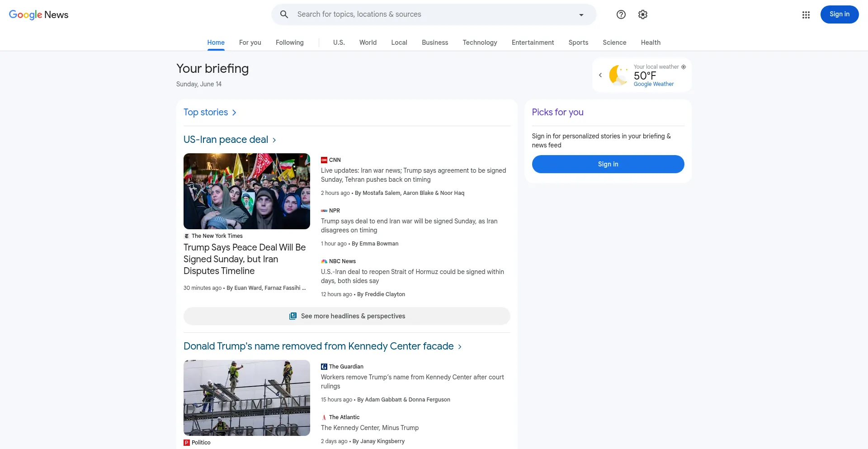Click the Google News logo
This screenshot has height=449, width=868.
coord(39,14)
